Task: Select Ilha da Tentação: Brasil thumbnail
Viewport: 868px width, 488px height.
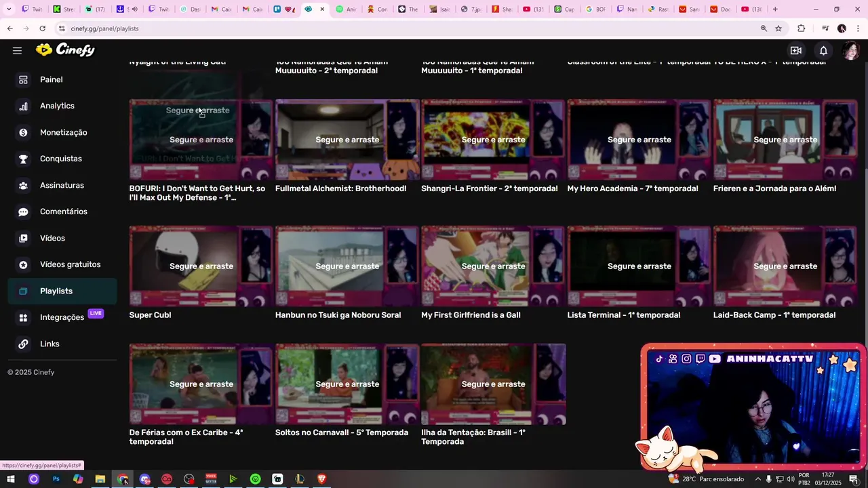Action: tap(493, 384)
